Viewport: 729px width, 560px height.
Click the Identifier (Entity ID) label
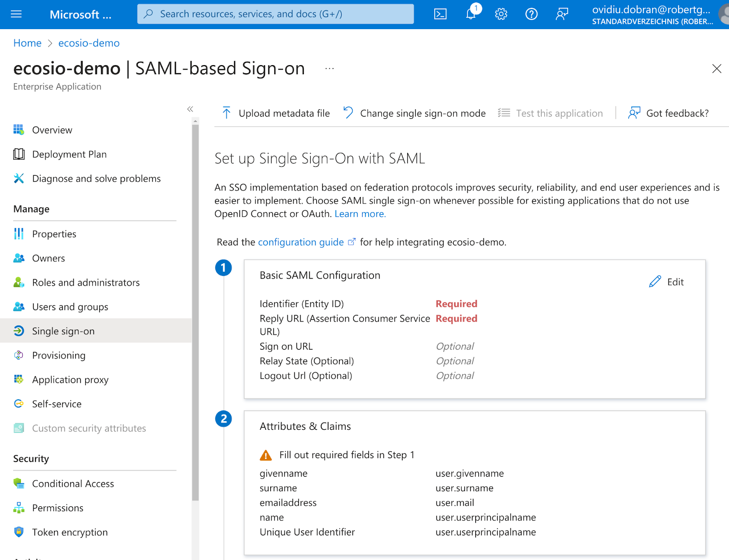pyautogui.click(x=302, y=304)
